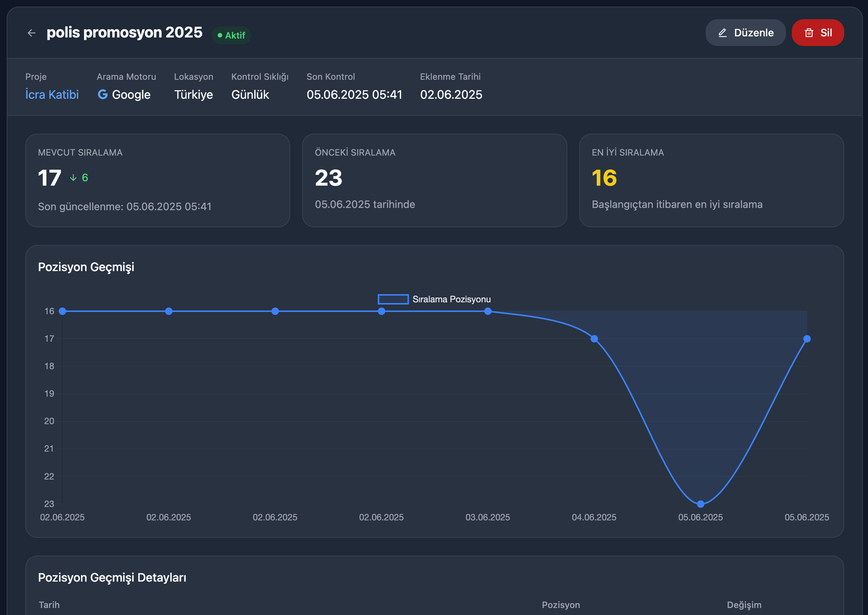The width and height of the screenshot is (868, 615).
Task: Click the Eklenme Tarihi value 02.06.2025
Action: 451,94
